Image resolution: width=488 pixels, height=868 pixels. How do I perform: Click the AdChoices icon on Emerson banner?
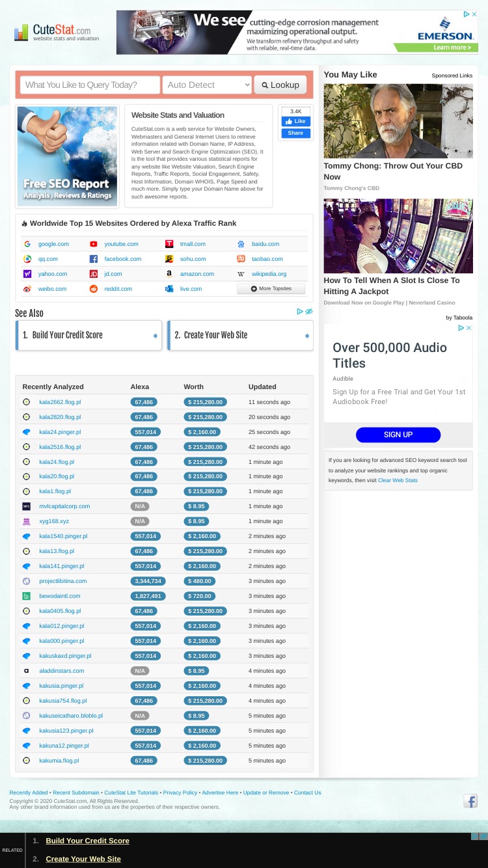pos(467,14)
